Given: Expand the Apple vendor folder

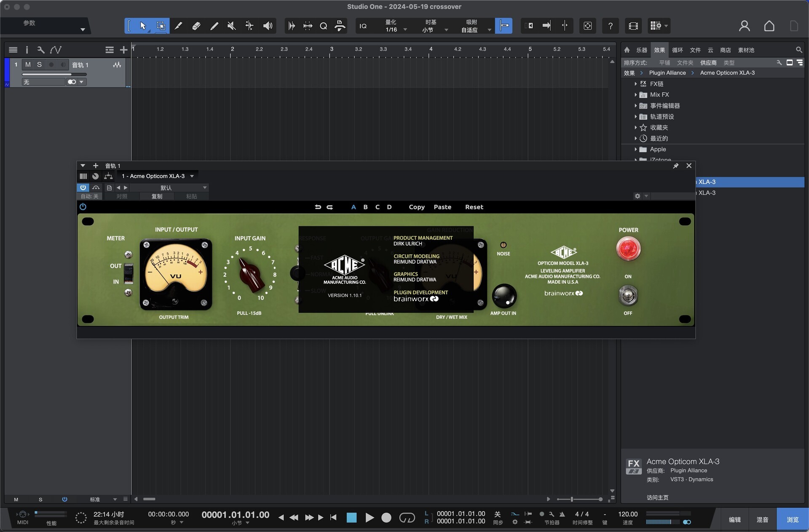Looking at the screenshot, I should [636, 149].
